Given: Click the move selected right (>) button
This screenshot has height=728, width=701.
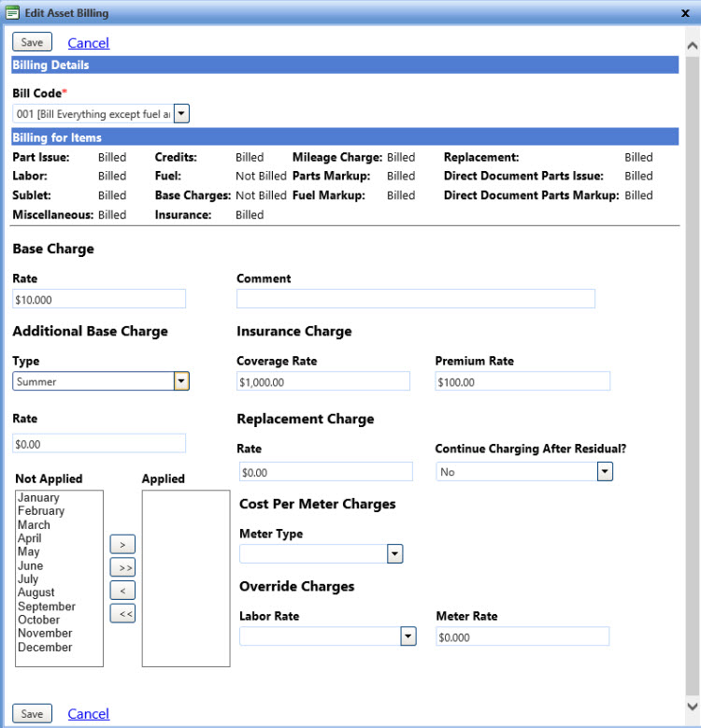Looking at the screenshot, I should point(122,545).
